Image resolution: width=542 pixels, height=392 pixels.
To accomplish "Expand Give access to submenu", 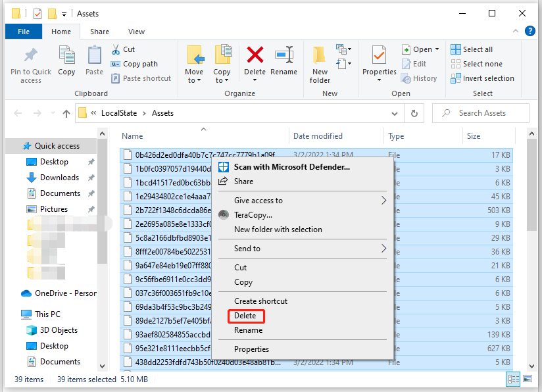I will pyautogui.click(x=302, y=201).
